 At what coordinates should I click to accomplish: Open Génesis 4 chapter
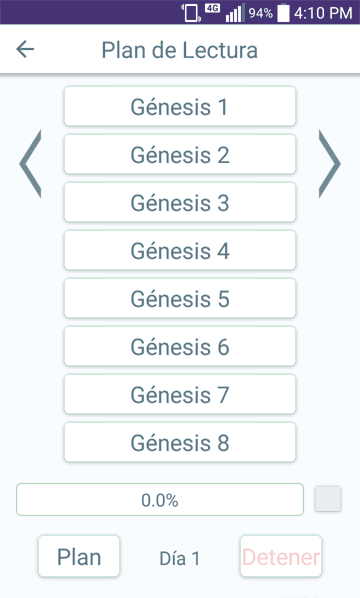tap(180, 251)
